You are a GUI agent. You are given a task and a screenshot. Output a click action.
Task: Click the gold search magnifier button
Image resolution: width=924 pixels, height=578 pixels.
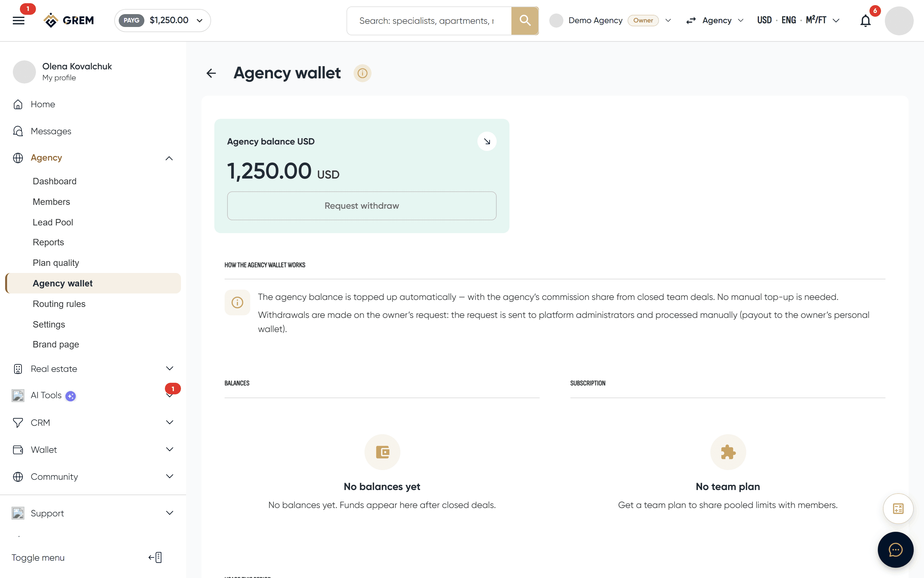525,21
